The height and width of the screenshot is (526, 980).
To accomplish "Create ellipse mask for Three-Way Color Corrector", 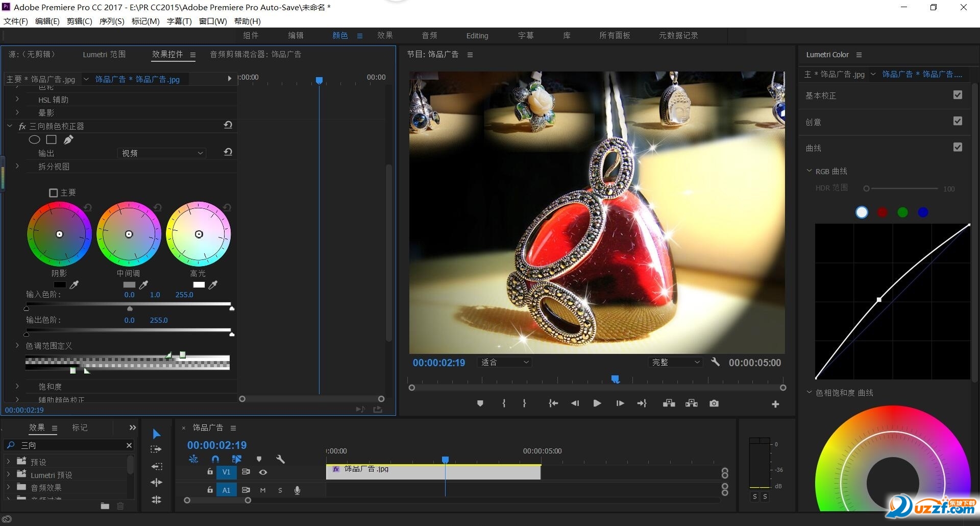I will [x=34, y=139].
